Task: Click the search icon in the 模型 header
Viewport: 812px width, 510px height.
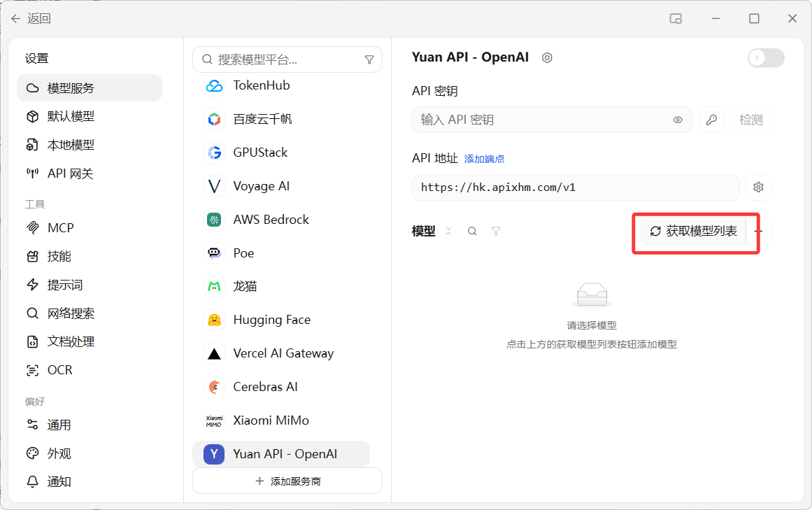Action: [472, 231]
